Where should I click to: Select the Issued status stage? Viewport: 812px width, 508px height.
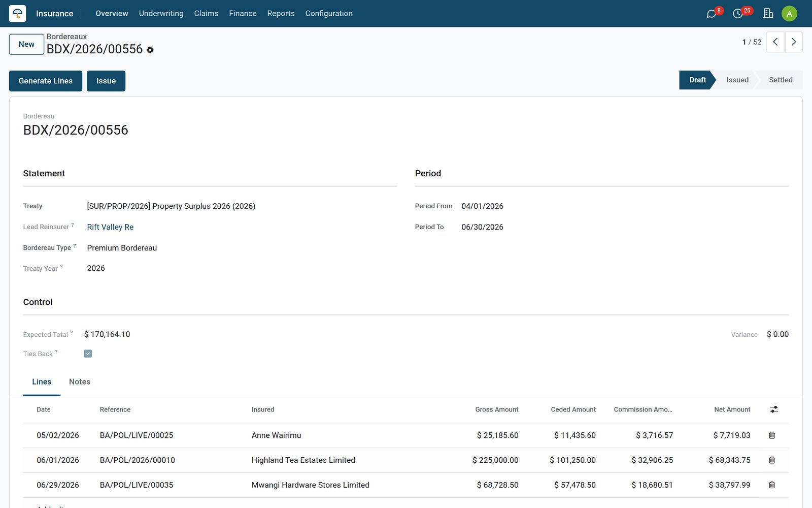pyautogui.click(x=737, y=80)
